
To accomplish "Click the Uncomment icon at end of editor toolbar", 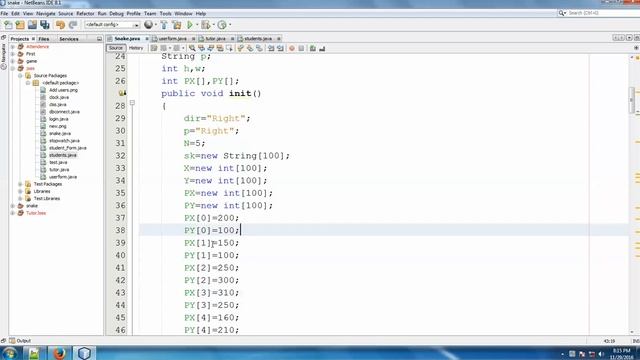I will point(322,48).
